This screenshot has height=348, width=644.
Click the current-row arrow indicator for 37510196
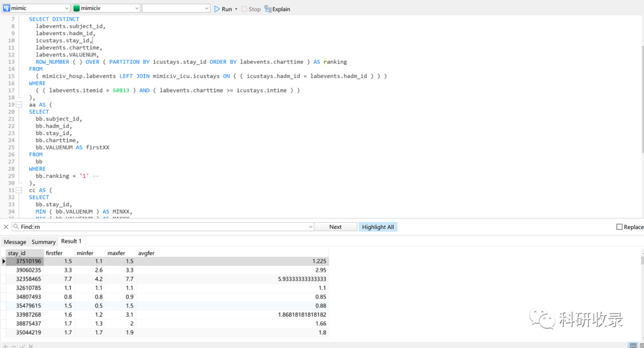pyautogui.click(x=4, y=261)
